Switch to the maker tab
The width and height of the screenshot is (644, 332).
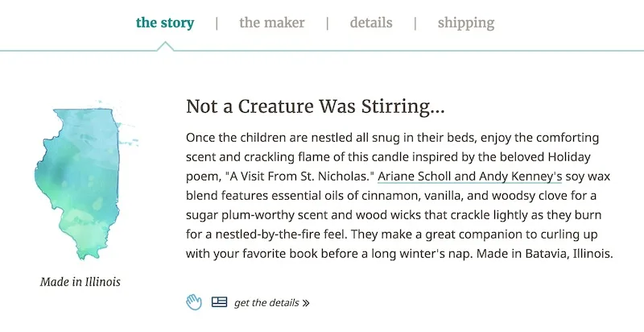[x=272, y=23]
